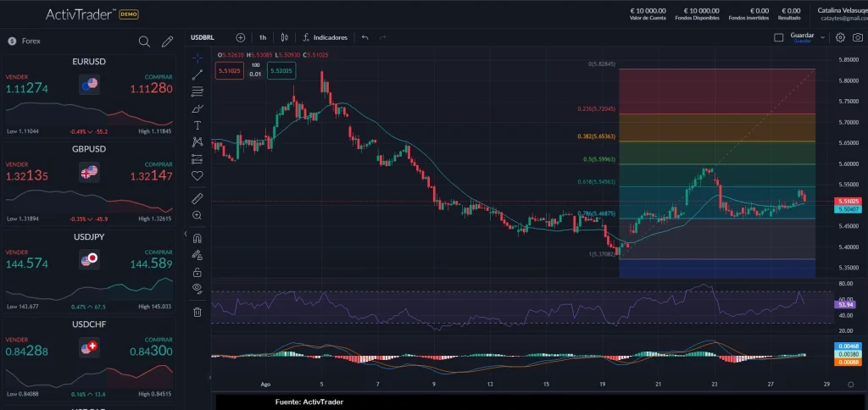Activate the zoom-in magnifier tool

(198, 215)
